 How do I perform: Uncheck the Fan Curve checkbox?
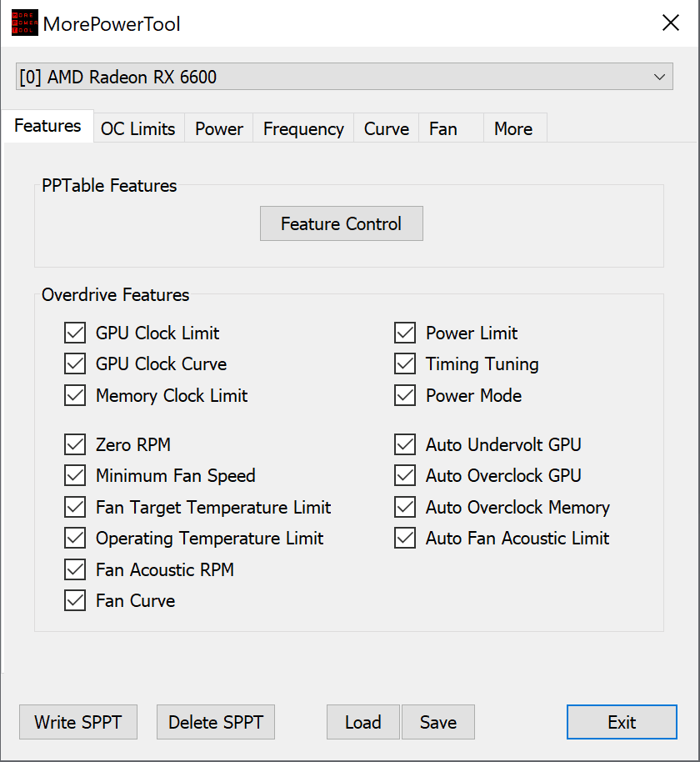coord(76,600)
